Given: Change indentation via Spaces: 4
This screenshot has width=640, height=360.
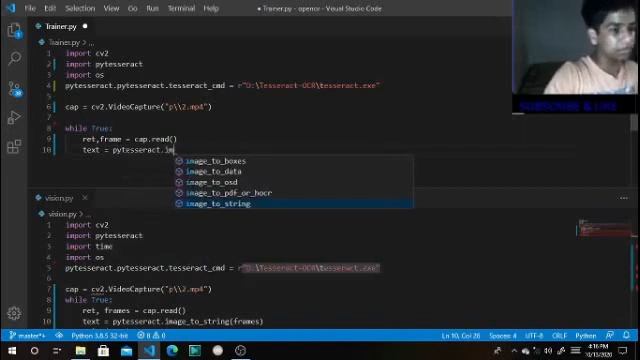Looking at the screenshot, I should click(x=502, y=336).
